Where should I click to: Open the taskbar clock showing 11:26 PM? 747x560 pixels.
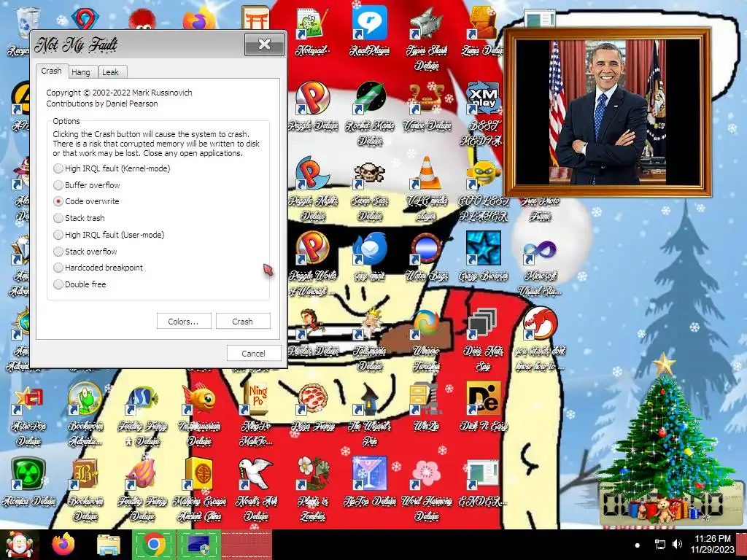click(713, 544)
